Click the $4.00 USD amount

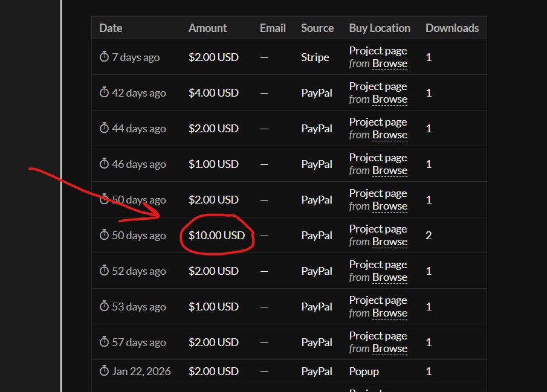coord(213,92)
